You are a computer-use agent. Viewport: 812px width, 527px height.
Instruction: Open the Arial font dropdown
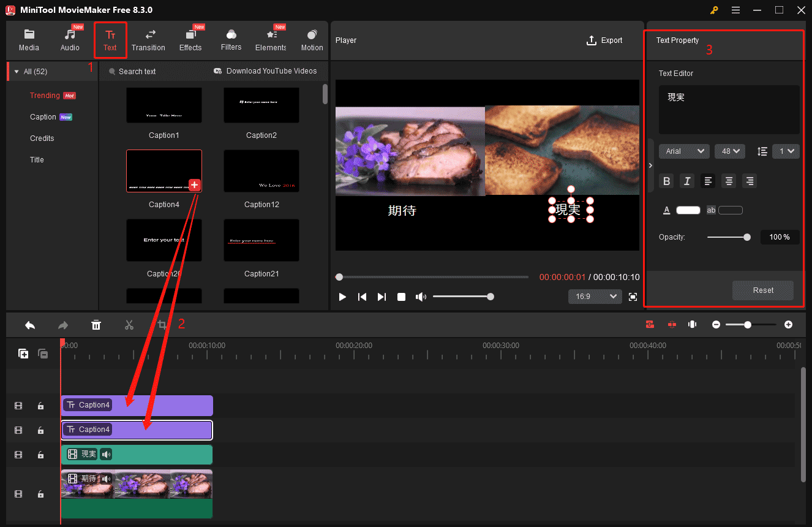click(684, 151)
